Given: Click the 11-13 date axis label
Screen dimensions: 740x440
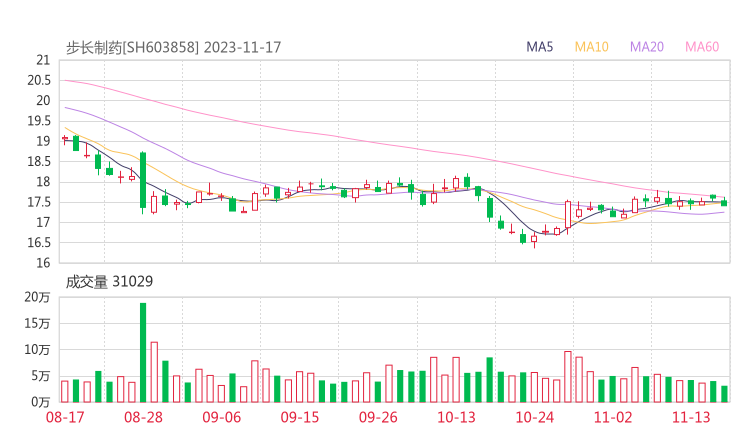Looking at the screenshot, I should [691, 417].
